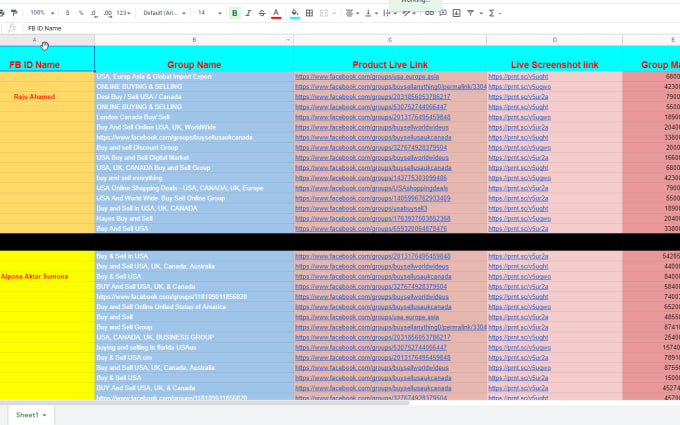Viewport: 680px width, 425px height.
Task: Select 'buying and selling in florida USAus' cell
Action: [194, 347]
